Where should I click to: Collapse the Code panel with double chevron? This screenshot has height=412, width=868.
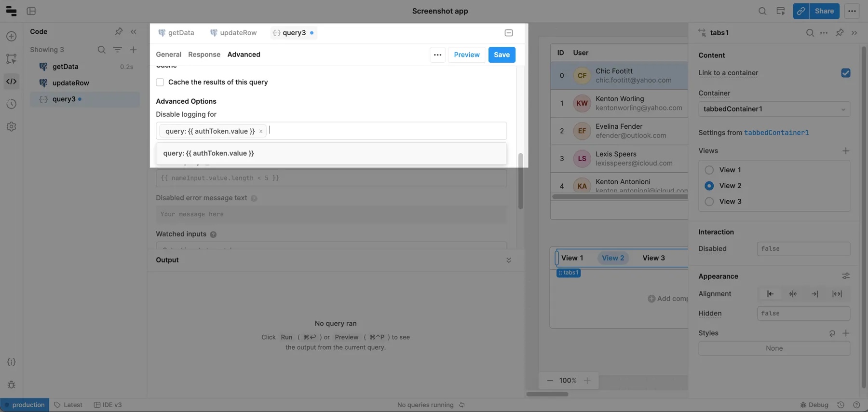tap(134, 31)
